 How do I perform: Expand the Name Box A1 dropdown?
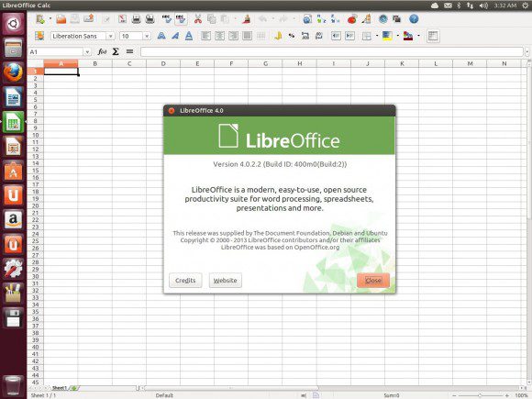[87, 52]
